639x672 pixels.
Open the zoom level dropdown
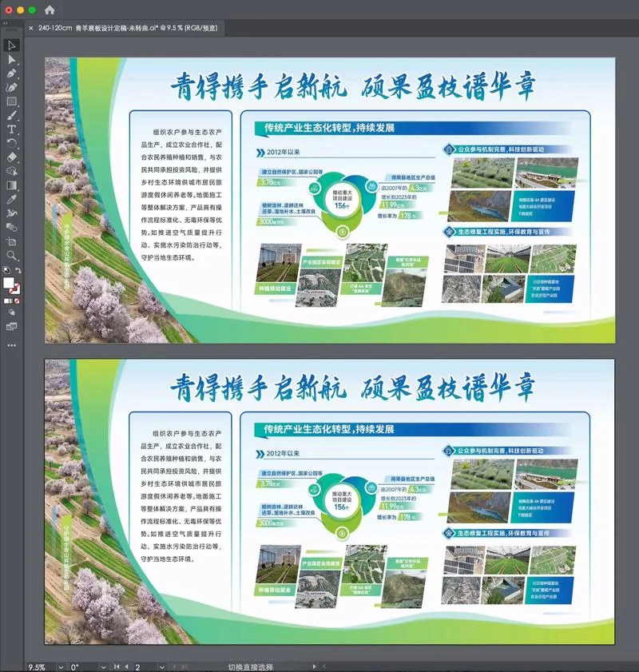[61, 667]
